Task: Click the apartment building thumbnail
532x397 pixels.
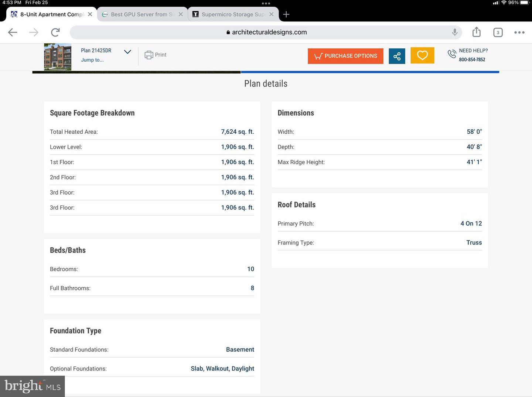Action: point(58,57)
